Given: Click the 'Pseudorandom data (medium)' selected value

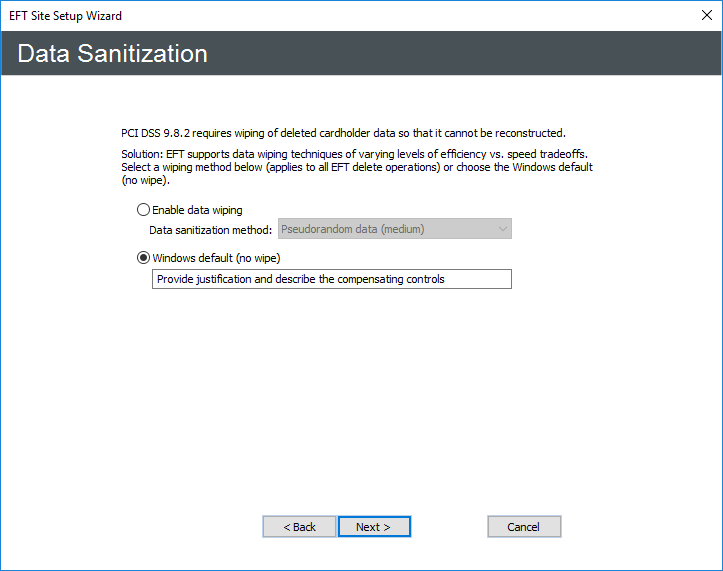Looking at the screenshot, I should coord(352,229).
